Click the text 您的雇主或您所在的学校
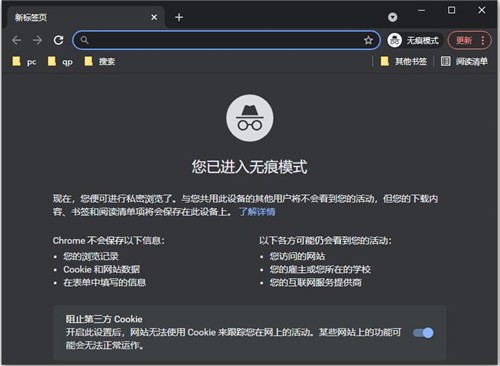Screen dimensions: 500x366 [320, 269]
